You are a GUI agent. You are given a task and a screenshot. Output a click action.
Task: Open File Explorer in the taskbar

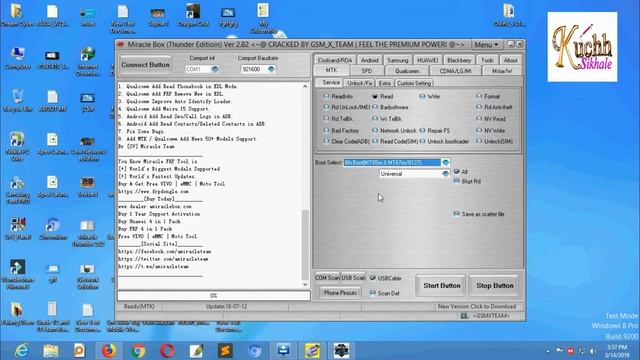(x=51, y=351)
